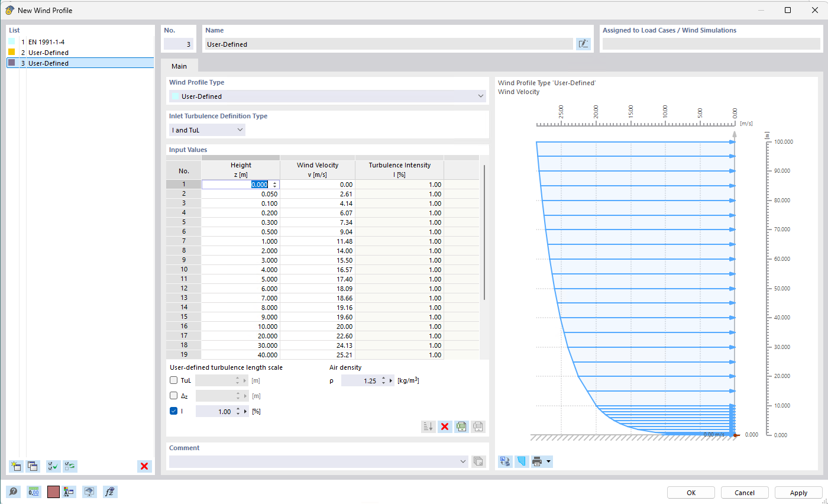Click the select all checkmarks icon

tap(53, 466)
